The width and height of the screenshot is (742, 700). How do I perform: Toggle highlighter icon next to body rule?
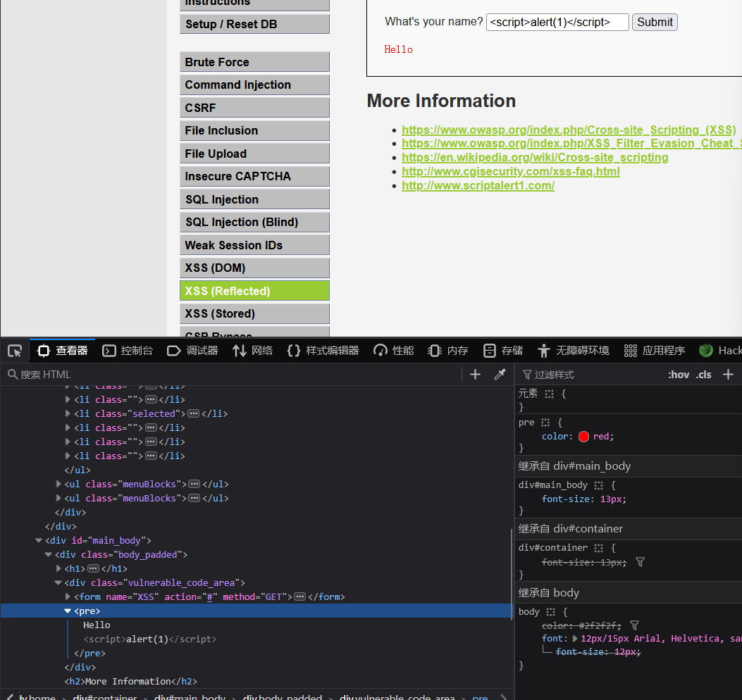coord(550,612)
